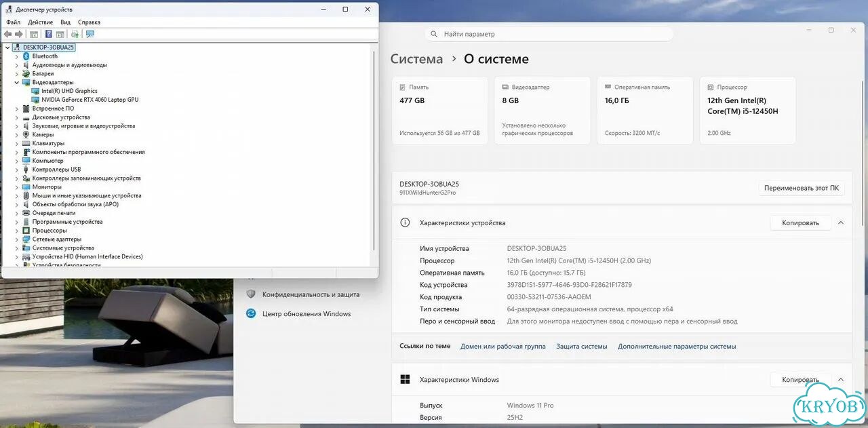The image size is (868, 428).
Task: Click the adapter icon next to Intel(R) UHD Graphics
Action: click(x=35, y=91)
